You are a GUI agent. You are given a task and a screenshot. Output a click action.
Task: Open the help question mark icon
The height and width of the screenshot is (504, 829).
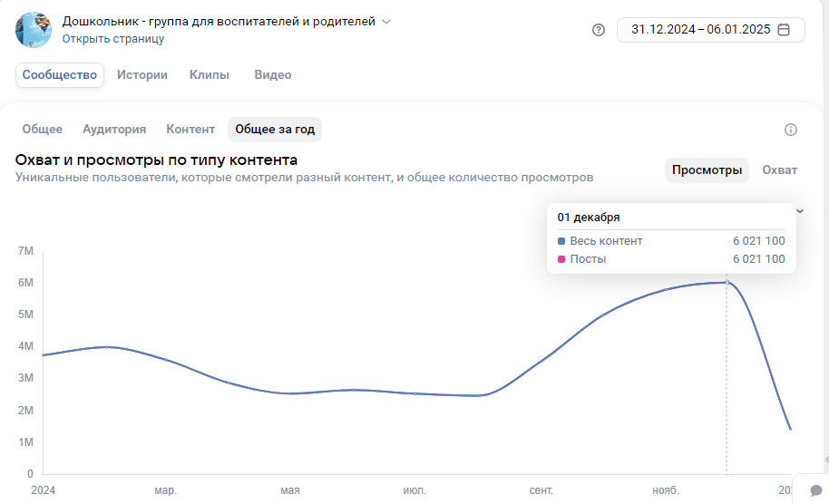tap(598, 30)
